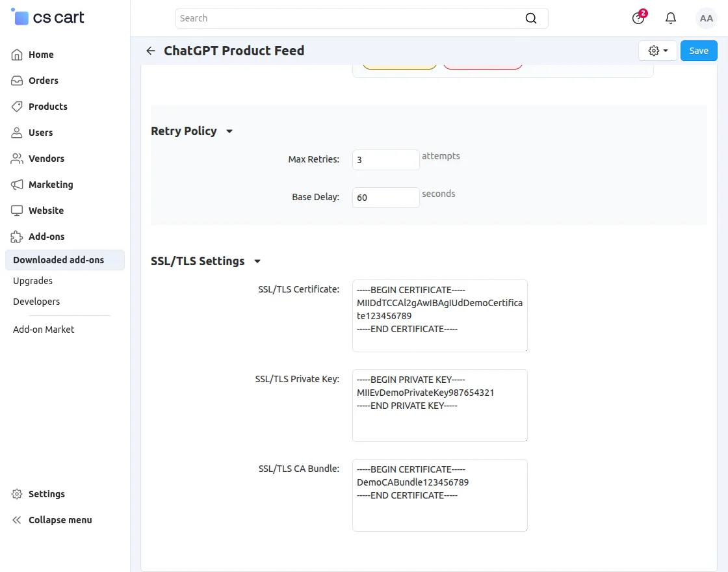Open the Vendors menu
This screenshot has width=728, height=572.
(46, 159)
